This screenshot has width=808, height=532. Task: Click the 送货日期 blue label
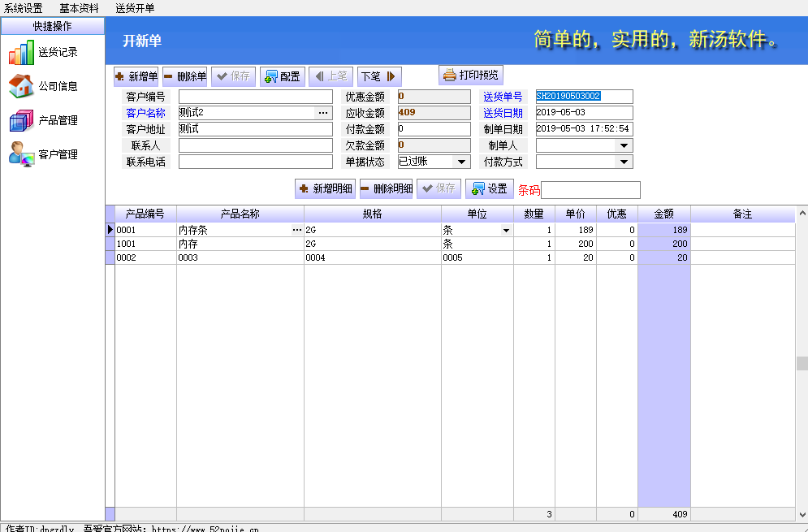[x=503, y=113]
